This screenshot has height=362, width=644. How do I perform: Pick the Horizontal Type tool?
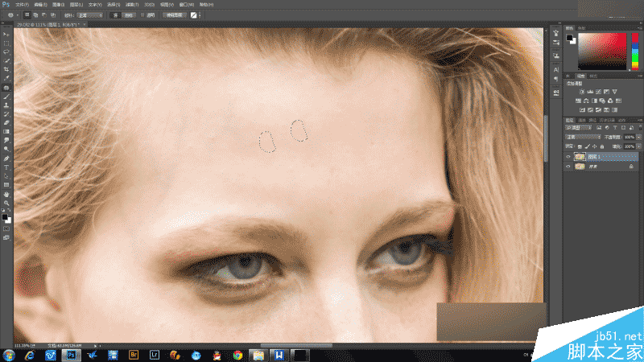(6, 167)
